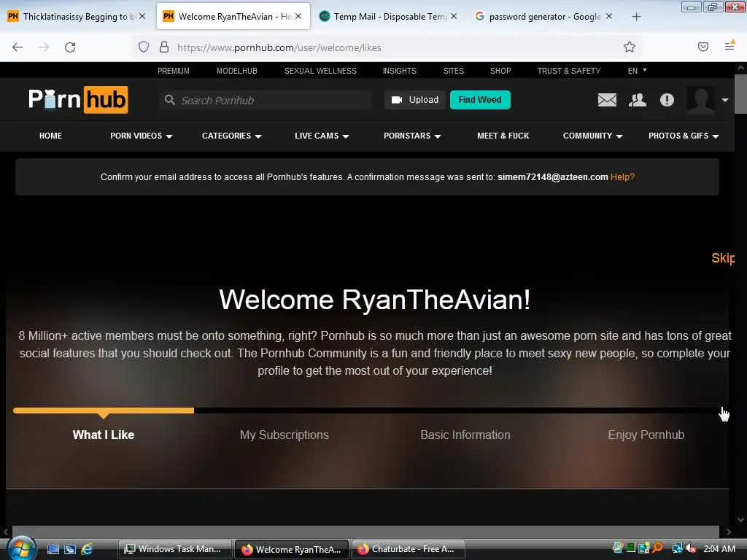Open the SEXUAL WELLNESS top link
The height and width of the screenshot is (560, 747).
pyautogui.click(x=320, y=71)
